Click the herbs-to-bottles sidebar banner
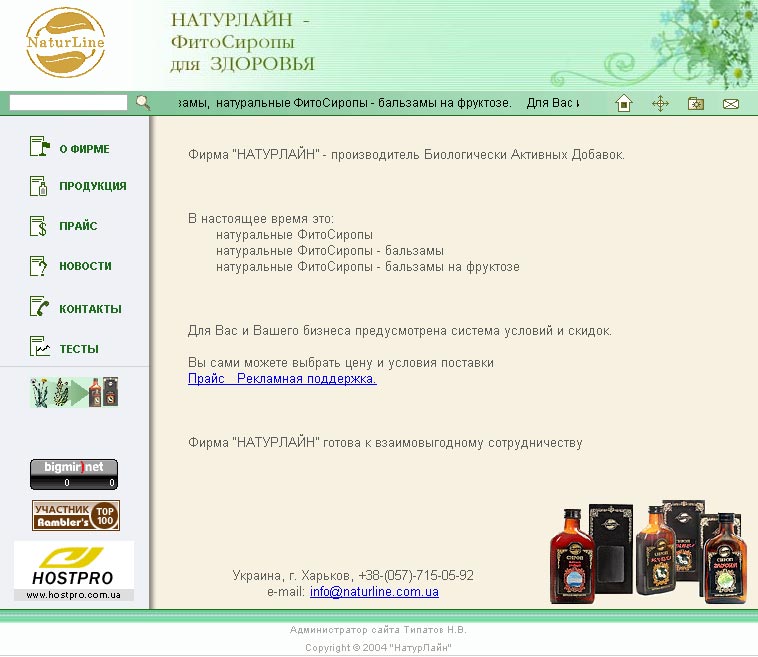This screenshot has width=758, height=657. (x=74, y=392)
